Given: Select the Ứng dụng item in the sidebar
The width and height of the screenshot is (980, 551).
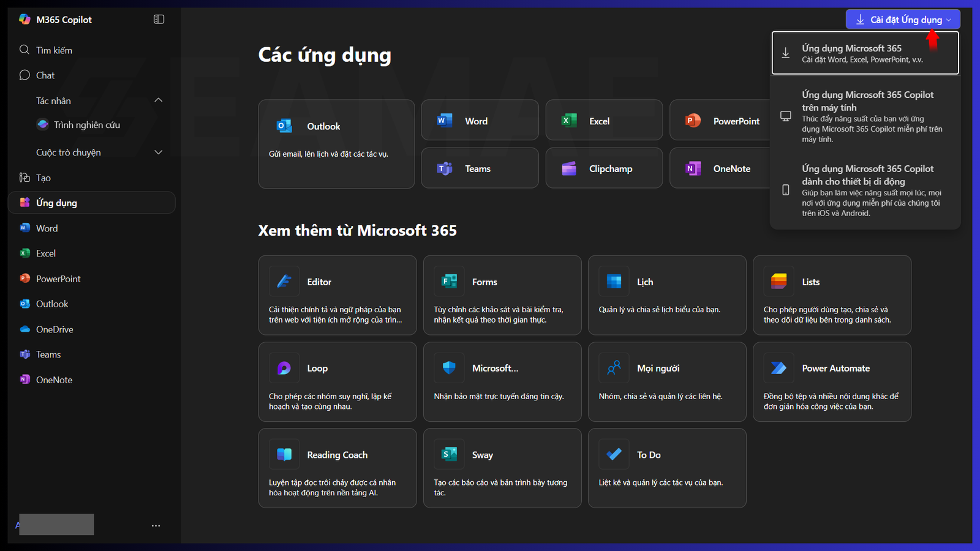Looking at the screenshot, I should click(92, 203).
